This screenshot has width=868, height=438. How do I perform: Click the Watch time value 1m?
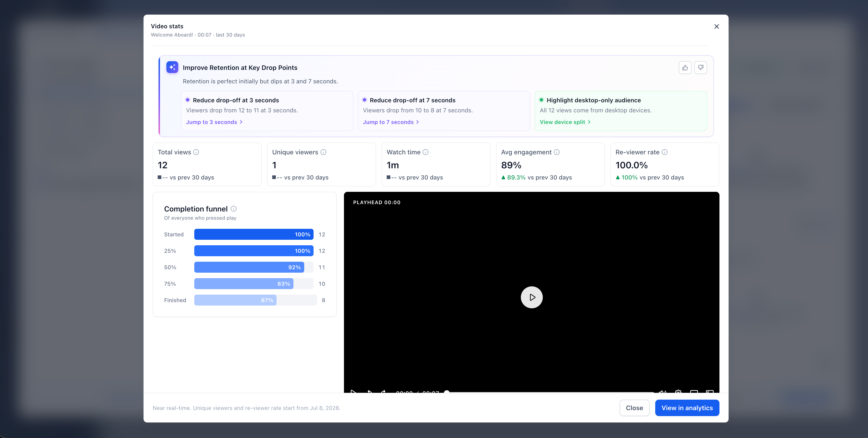(393, 165)
